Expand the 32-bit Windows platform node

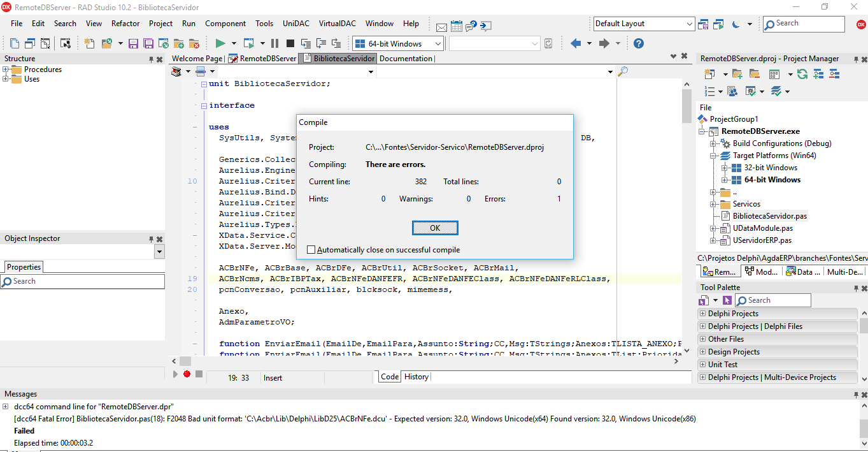(x=724, y=168)
